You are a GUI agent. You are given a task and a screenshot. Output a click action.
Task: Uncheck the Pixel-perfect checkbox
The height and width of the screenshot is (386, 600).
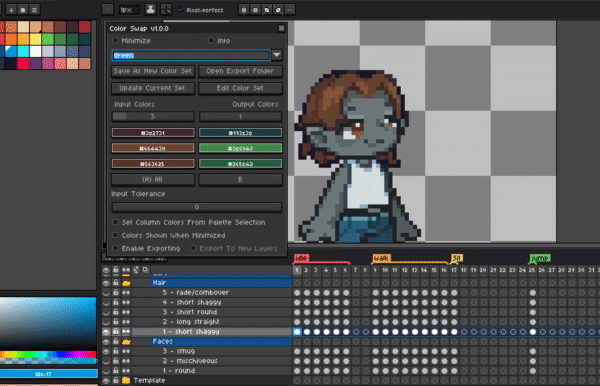click(180, 10)
